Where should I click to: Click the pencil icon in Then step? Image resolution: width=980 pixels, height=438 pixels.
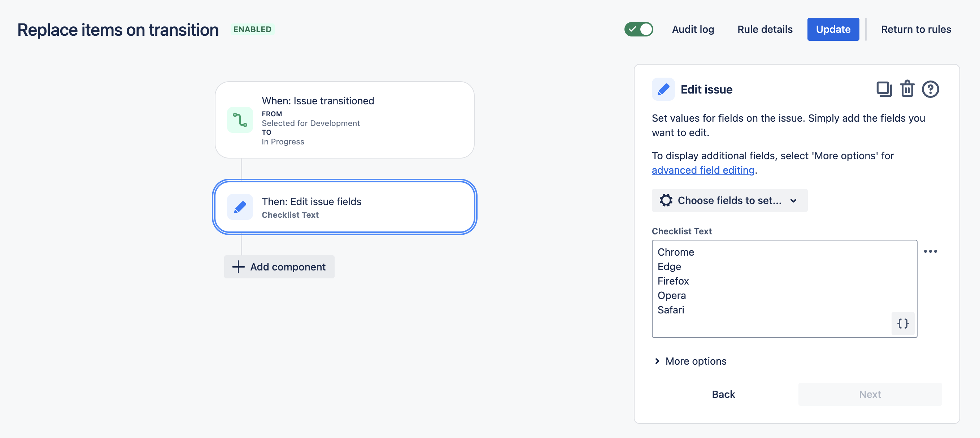coord(240,207)
